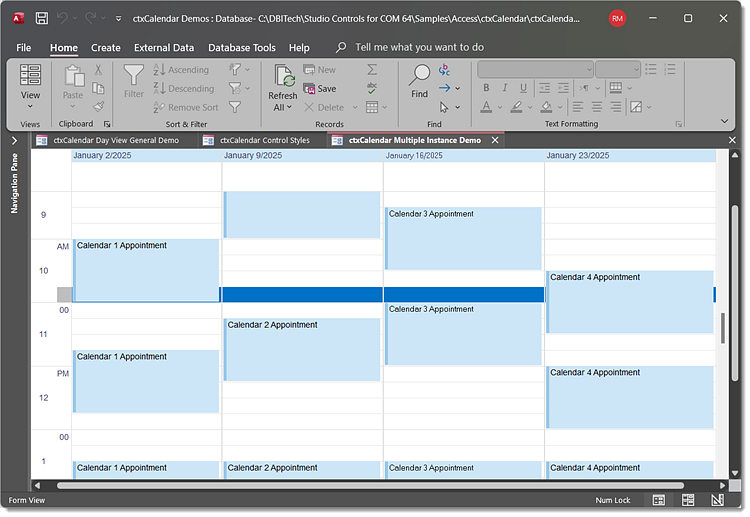
Task: Open the Delete dropdown arrow
Action: [x=355, y=108]
